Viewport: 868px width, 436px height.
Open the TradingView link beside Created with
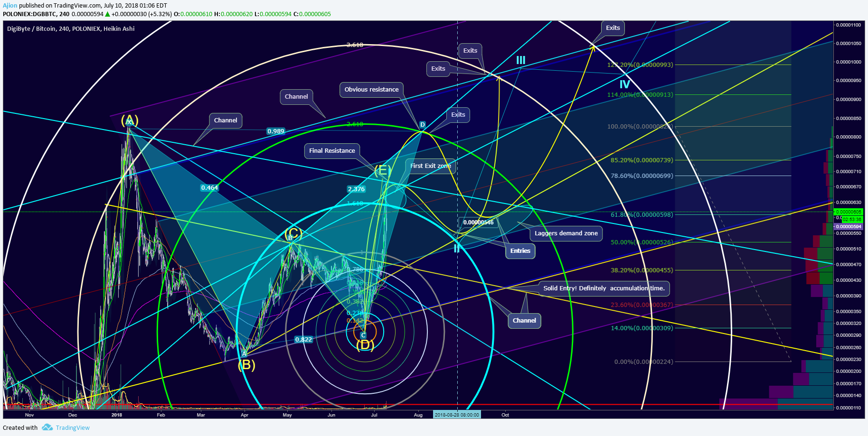tap(73, 428)
